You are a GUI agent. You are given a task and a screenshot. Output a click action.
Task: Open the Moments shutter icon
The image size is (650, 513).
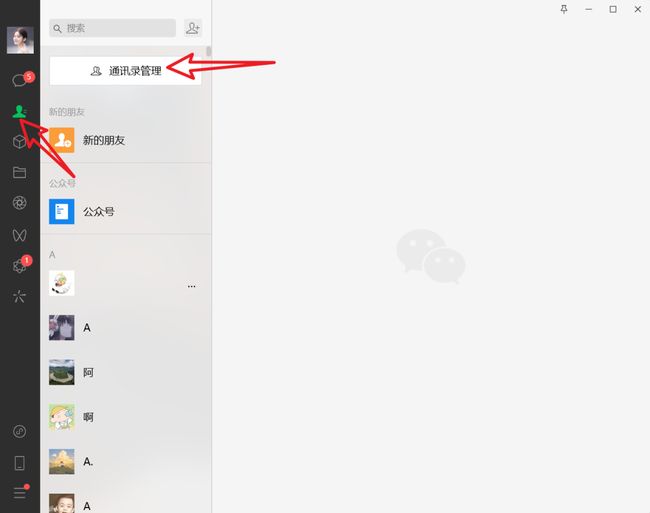click(19, 203)
